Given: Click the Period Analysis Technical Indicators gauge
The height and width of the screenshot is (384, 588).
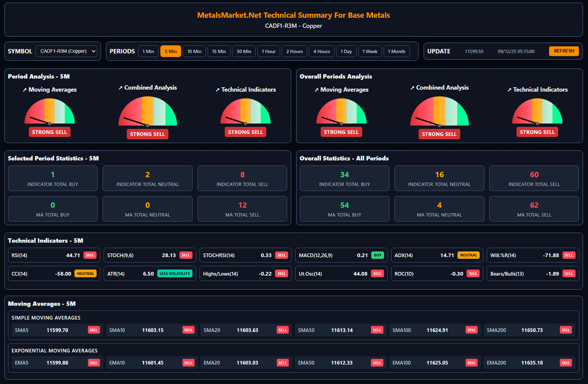Looking at the screenshot, I should pos(245,111).
